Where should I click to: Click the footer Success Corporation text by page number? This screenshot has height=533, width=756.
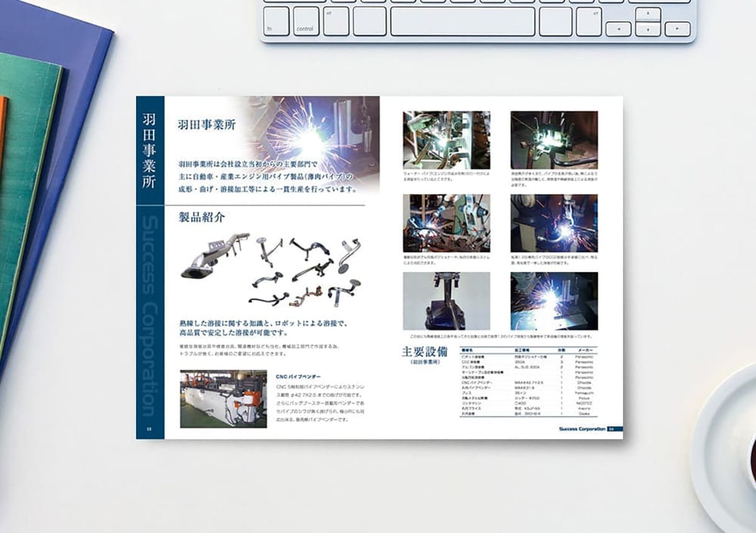tap(582, 429)
